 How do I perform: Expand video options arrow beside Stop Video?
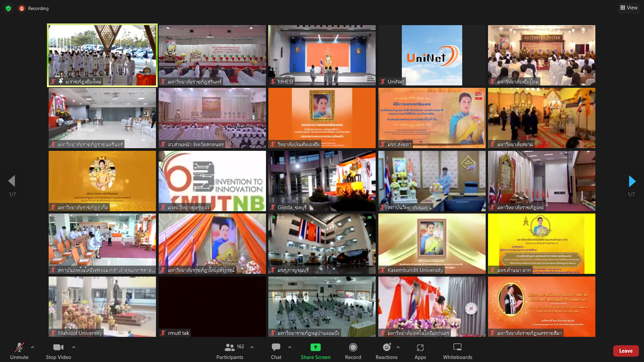[74, 347]
